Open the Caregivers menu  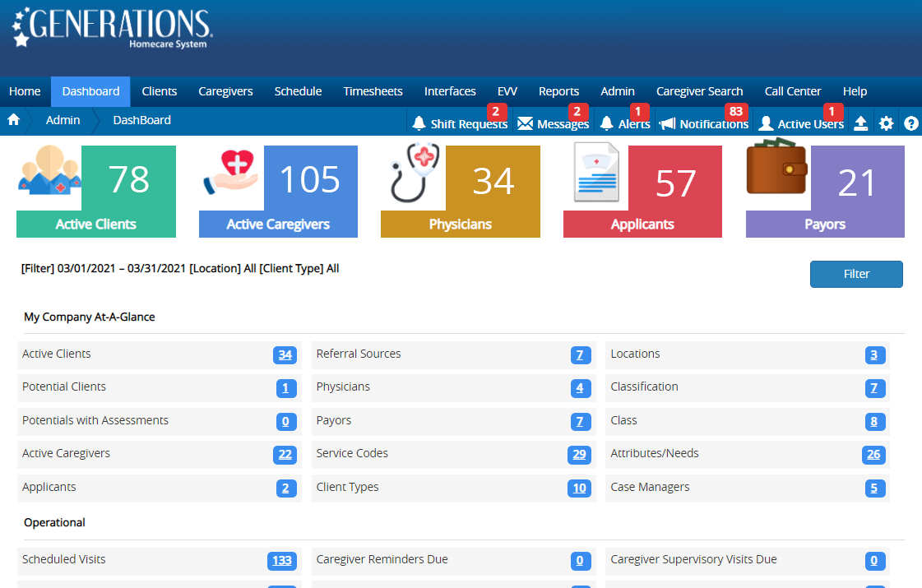click(226, 91)
